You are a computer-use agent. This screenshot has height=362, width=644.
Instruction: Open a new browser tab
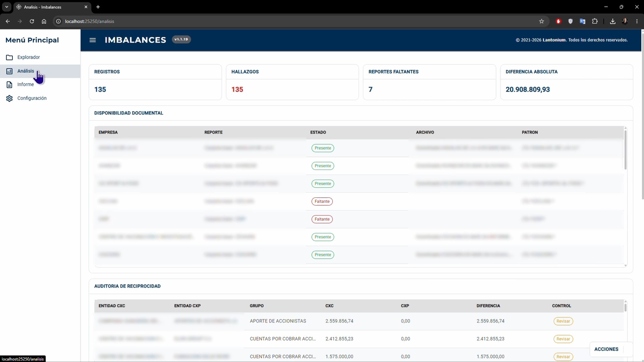coord(98,7)
